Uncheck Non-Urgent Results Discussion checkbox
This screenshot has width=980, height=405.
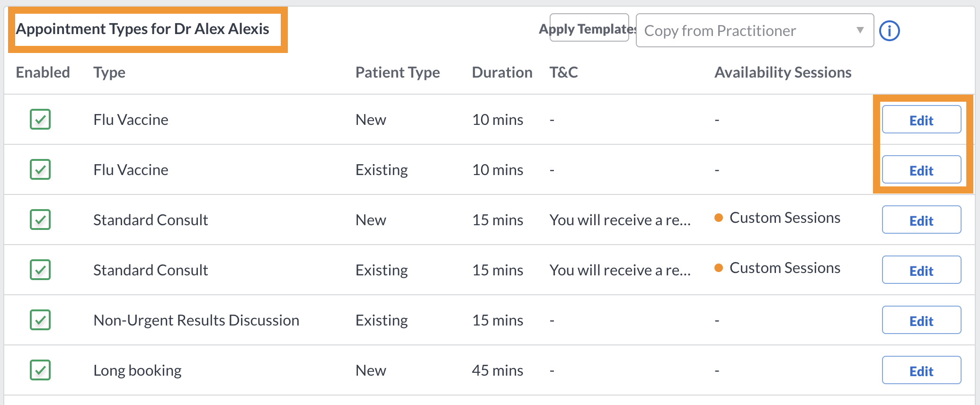[40, 320]
